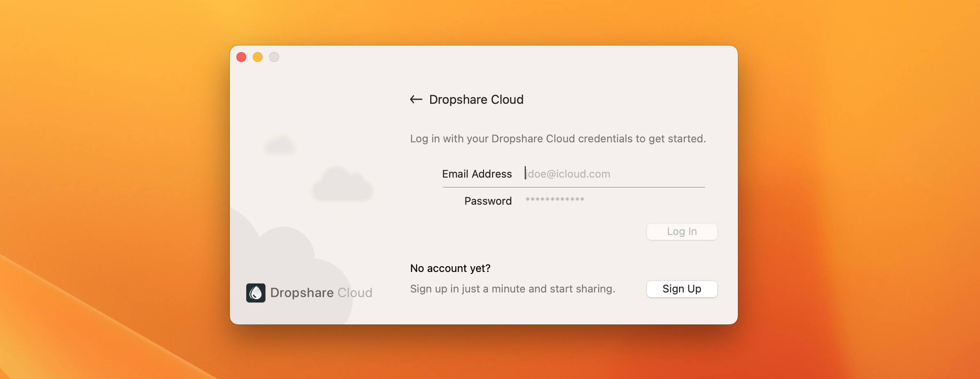The width and height of the screenshot is (980, 379).
Task: Click the small blurred cloud illustration
Action: tap(280, 146)
